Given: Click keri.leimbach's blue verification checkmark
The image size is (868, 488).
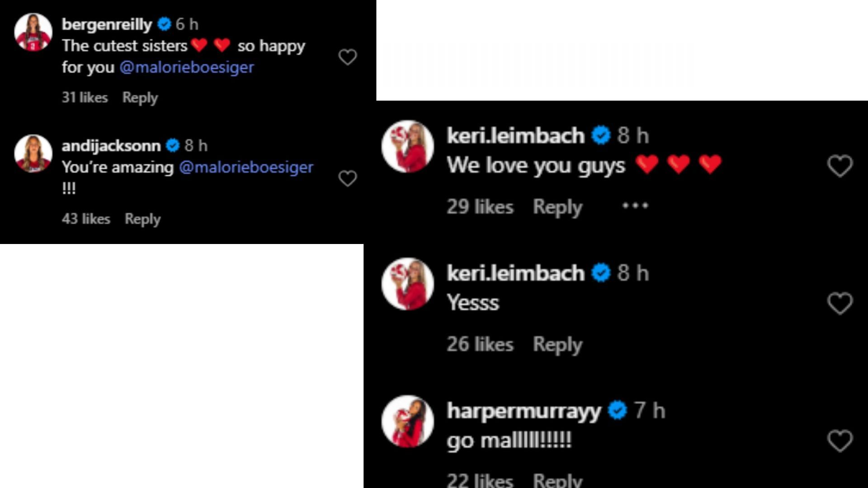Looking at the screenshot, I should coord(601,134).
